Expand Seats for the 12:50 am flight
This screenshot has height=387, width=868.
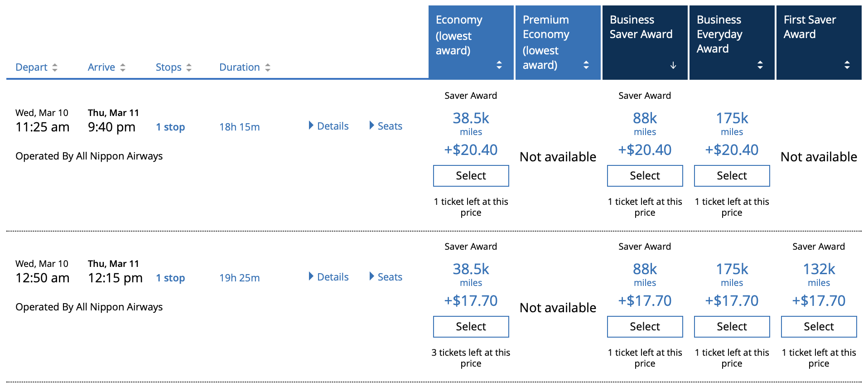pos(386,277)
